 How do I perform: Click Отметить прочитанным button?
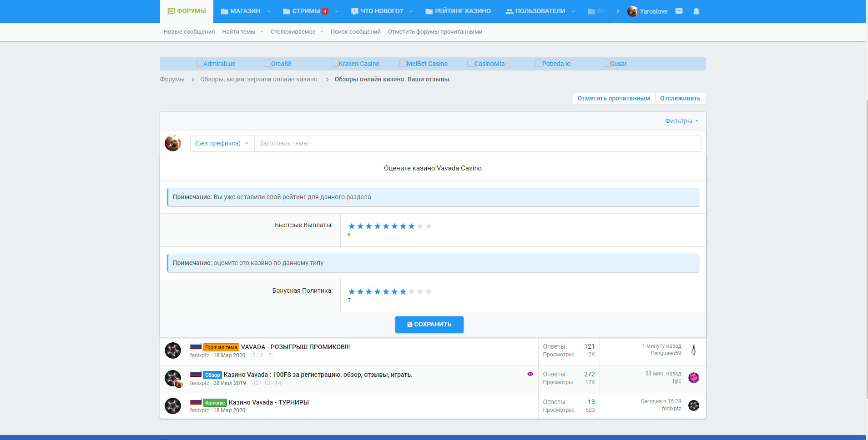614,98
